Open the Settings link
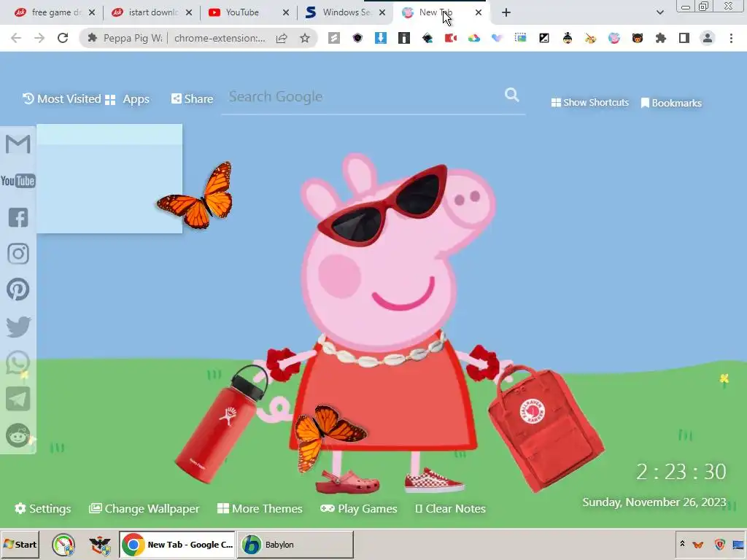The image size is (747, 560). click(x=43, y=508)
